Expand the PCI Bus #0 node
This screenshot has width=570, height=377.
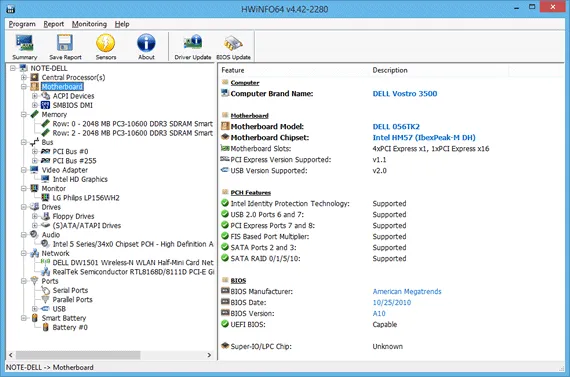(x=35, y=152)
